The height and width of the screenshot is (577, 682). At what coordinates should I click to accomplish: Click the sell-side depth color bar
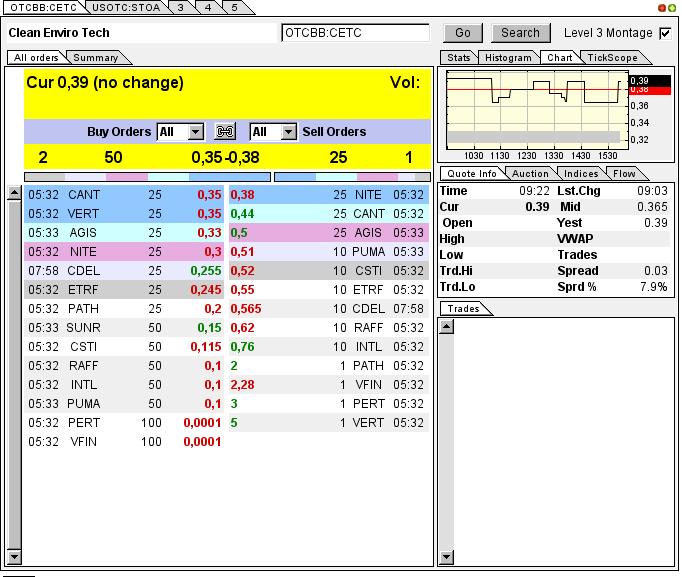[352, 177]
